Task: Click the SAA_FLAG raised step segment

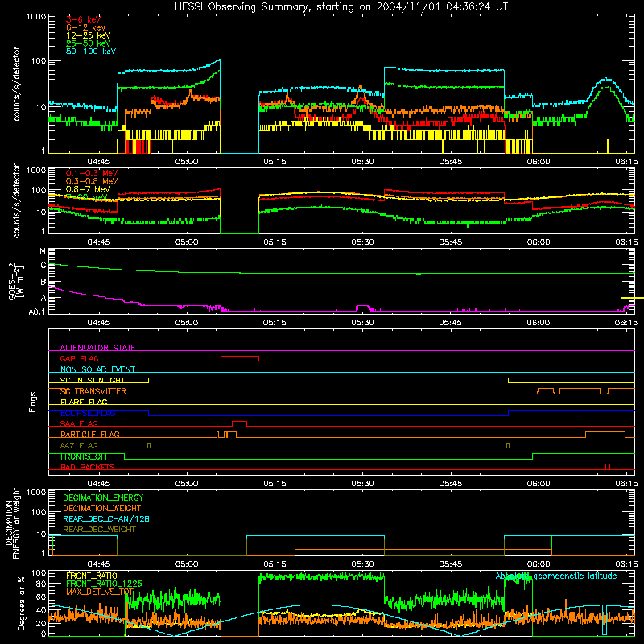Action: [239, 422]
